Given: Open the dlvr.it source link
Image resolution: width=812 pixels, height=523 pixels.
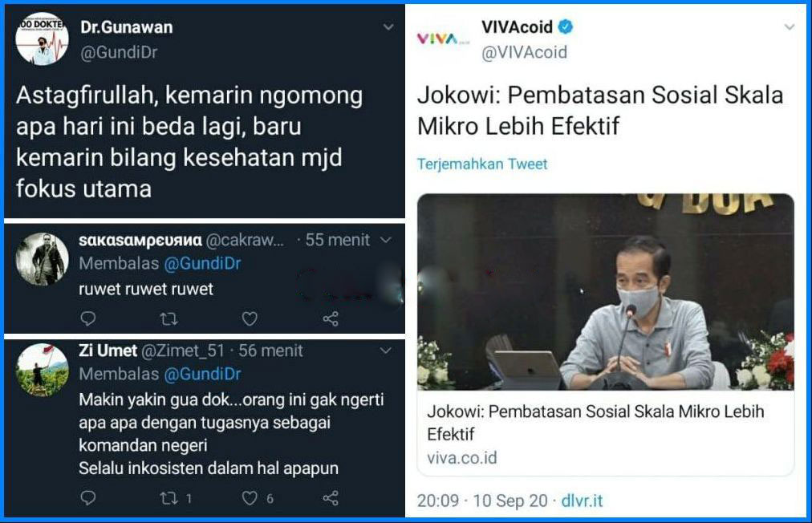Looking at the screenshot, I should [x=582, y=501].
